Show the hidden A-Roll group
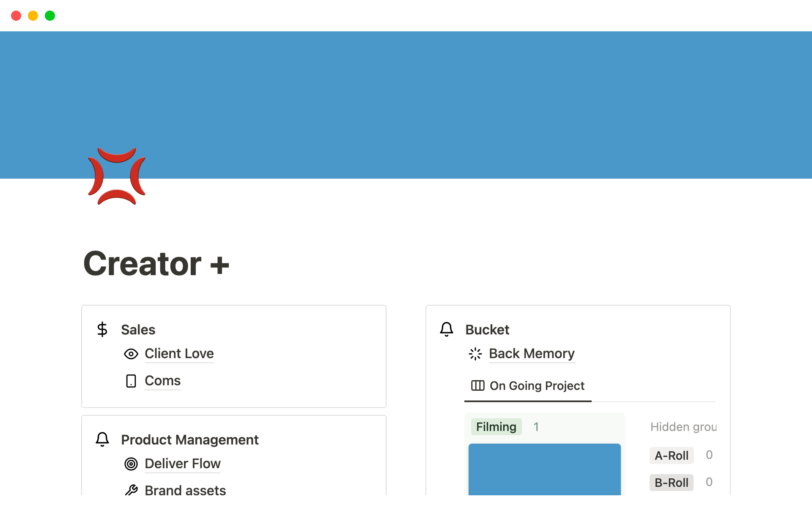The width and height of the screenshot is (812, 508). pos(672,456)
